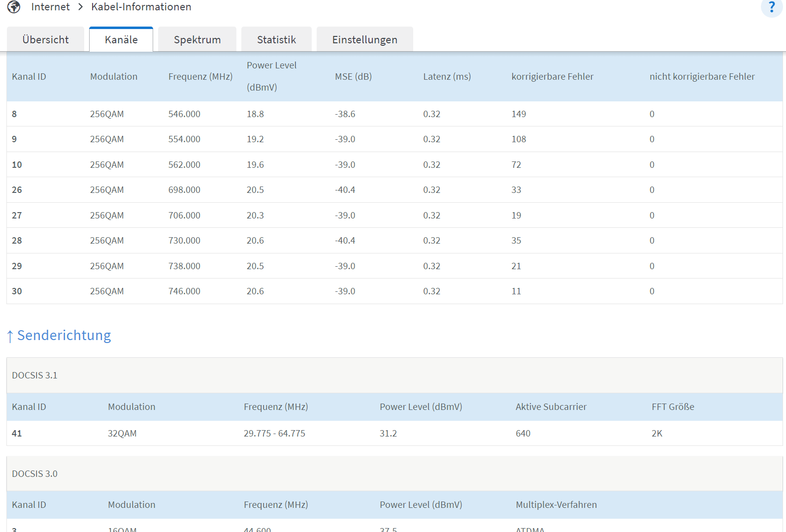Click the DOCSIS 3.0 section label

point(34,473)
